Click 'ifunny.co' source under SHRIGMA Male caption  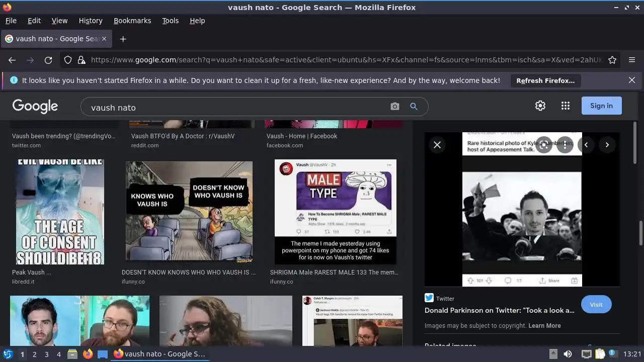point(283,282)
